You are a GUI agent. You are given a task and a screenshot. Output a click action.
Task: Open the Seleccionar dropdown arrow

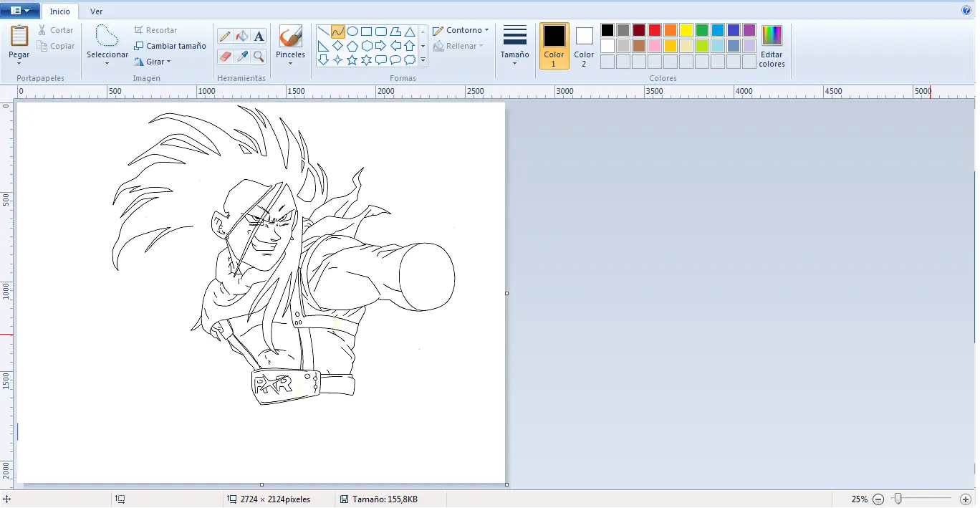(107, 63)
